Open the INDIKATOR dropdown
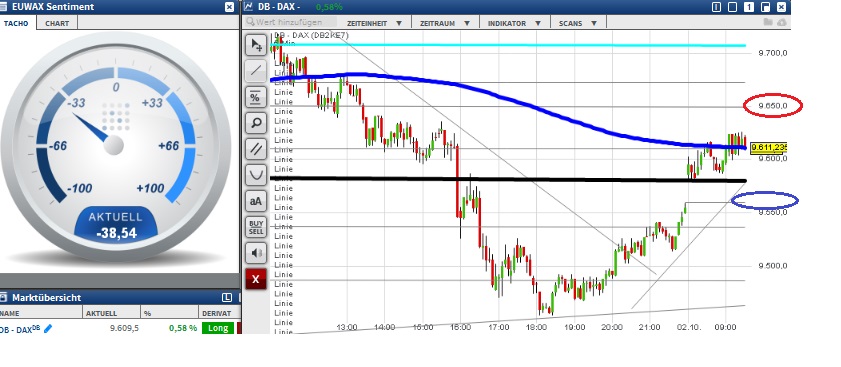The image size is (841, 367). coord(514,24)
